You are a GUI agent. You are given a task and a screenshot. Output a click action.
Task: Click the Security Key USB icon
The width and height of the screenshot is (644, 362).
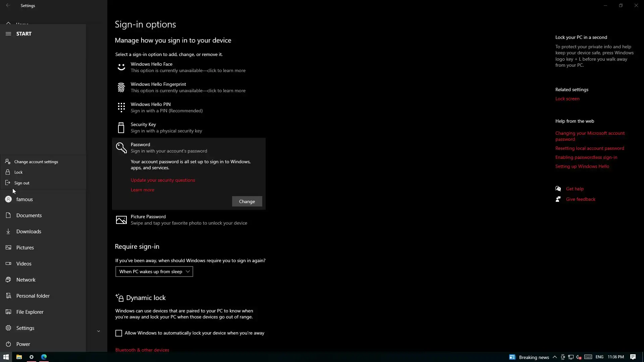121,128
